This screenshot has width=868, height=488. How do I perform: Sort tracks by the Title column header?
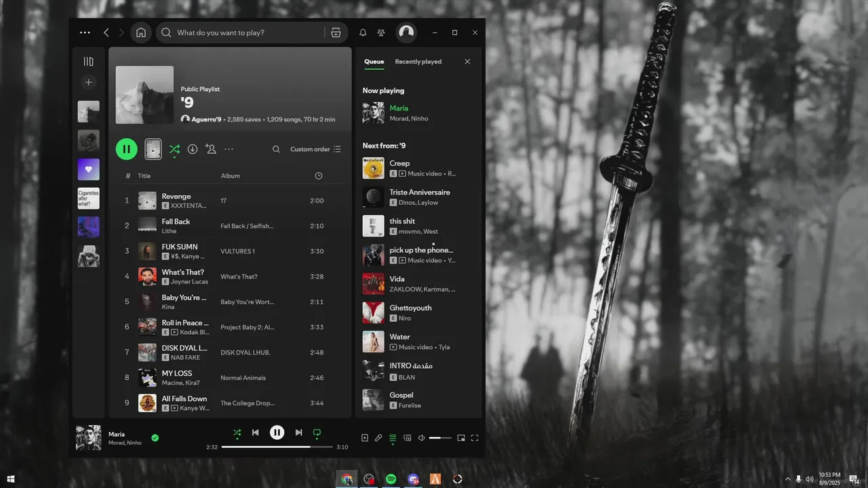(x=144, y=176)
